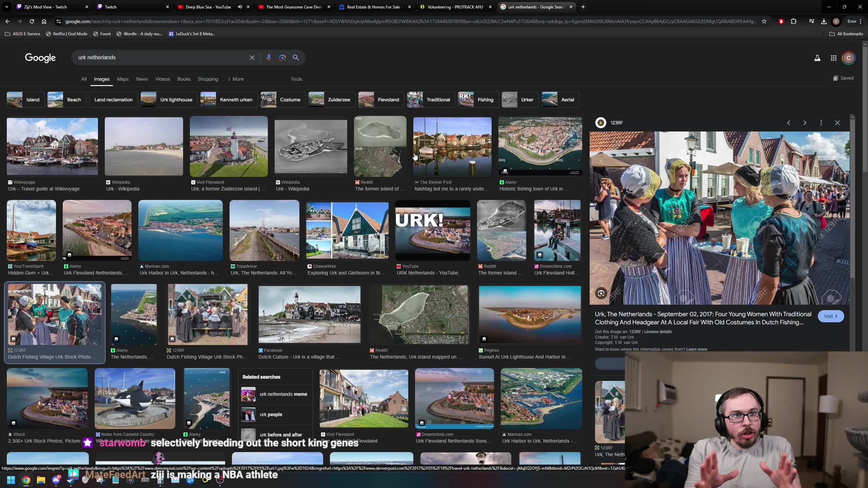The image size is (868, 488).
Task: Open Wordle bookmark
Action: [x=139, y=34]
